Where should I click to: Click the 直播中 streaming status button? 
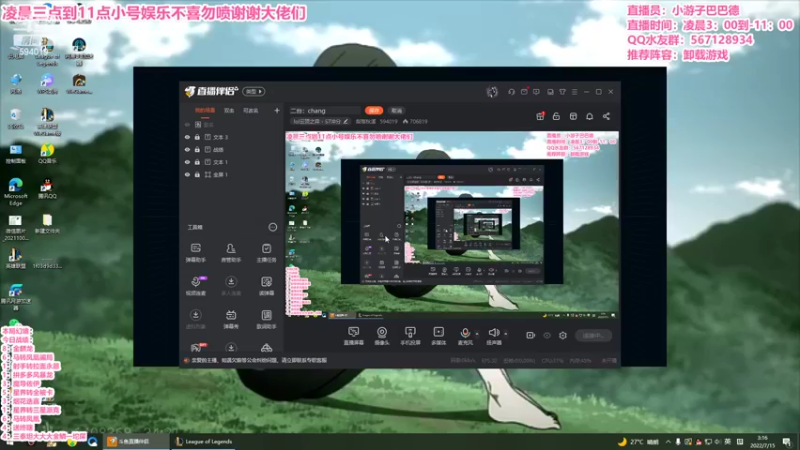tap(593, 335)
